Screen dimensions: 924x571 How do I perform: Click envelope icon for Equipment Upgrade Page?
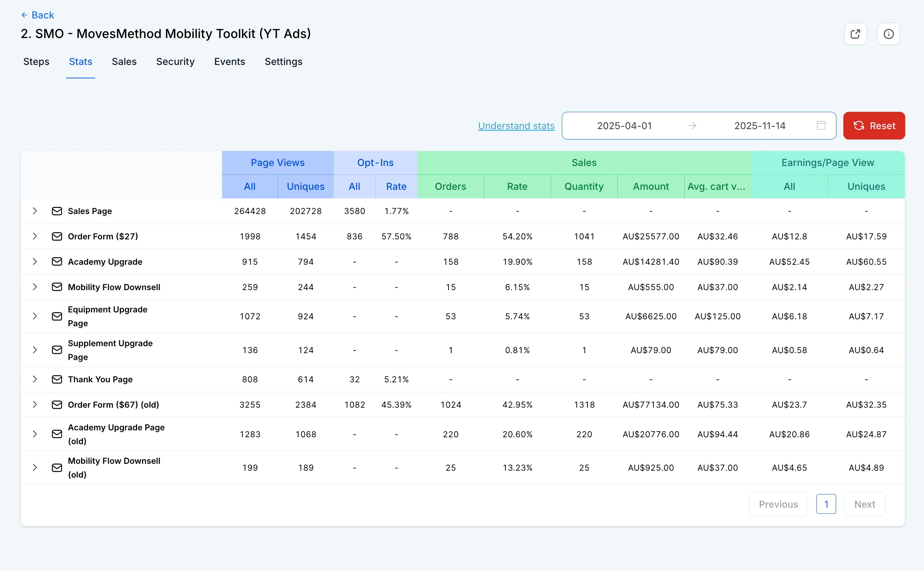pyautogui.click(x=57, y=316)
